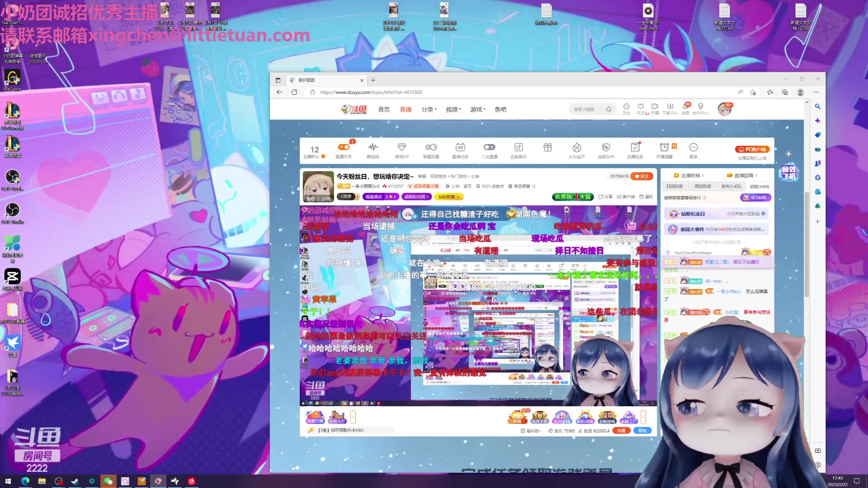This screenshot has height=488, width=868.
Task: Open 正版音乐 music icon
Action: tap(519, 147)
